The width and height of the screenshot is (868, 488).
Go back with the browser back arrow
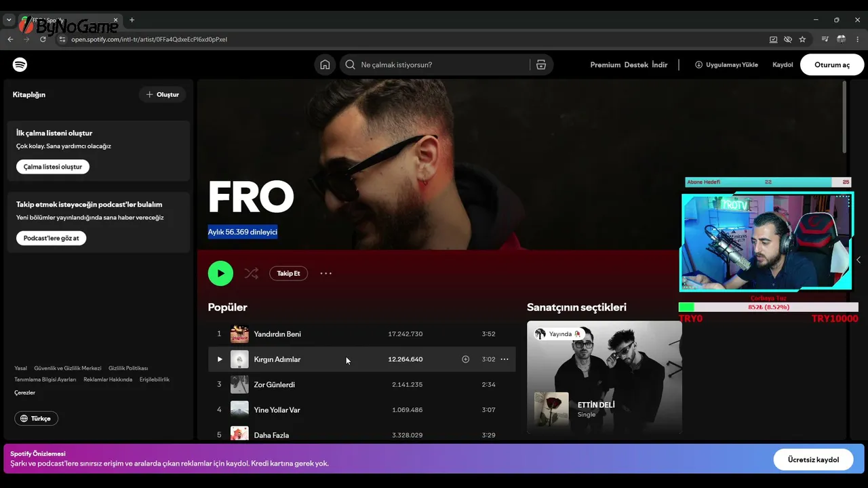(x=10, y=39)
